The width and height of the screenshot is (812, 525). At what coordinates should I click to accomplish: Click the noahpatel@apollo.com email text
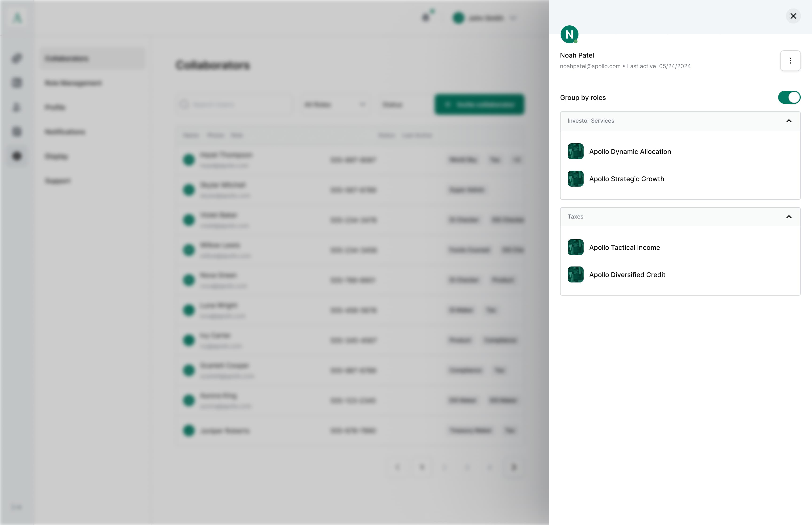pos(590,66)
